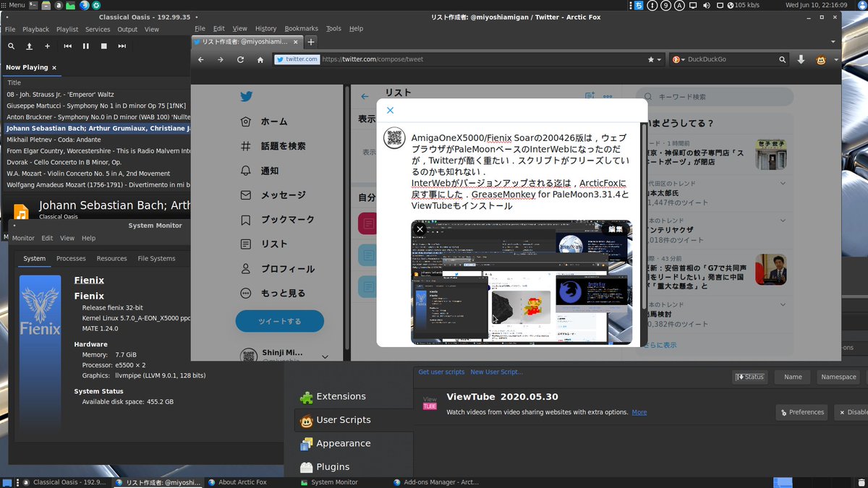Go back in Arctic Fox browser
Screen dimensions: 868x488
pos(201,59)
